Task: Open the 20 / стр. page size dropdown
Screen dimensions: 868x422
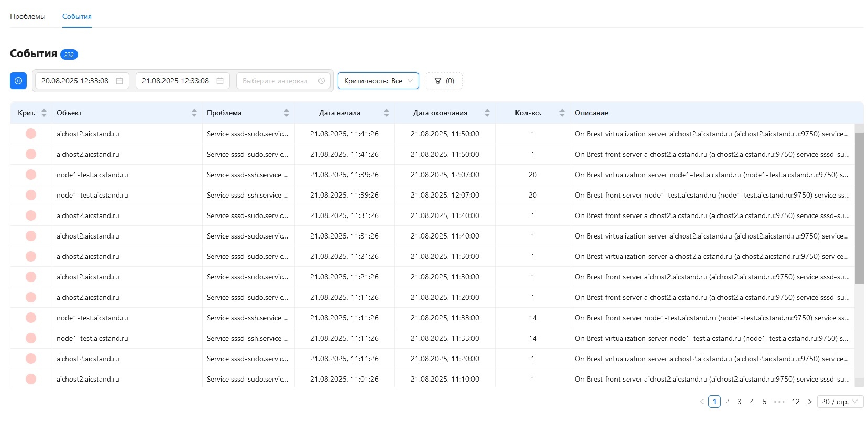Action: coord(840,402)
